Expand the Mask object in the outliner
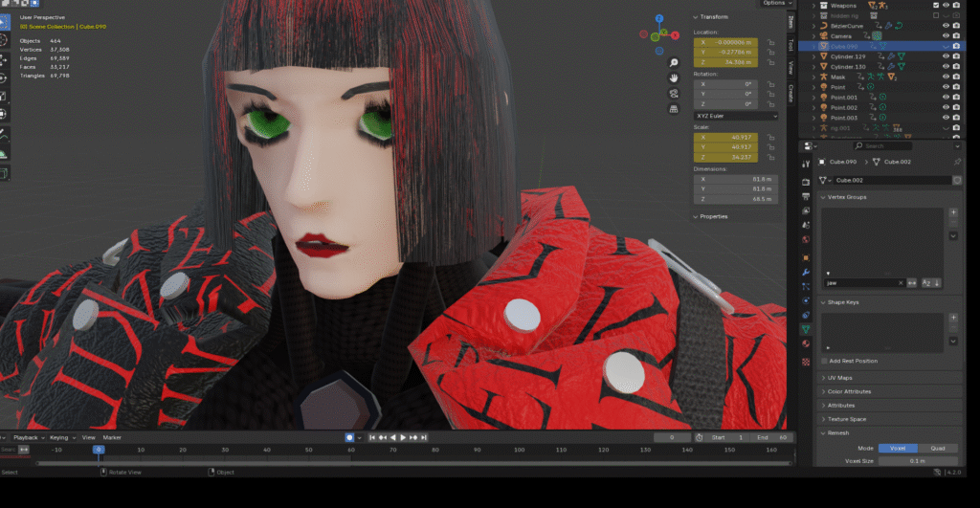Viewport: 980px width, 508px height. (814, 77)
